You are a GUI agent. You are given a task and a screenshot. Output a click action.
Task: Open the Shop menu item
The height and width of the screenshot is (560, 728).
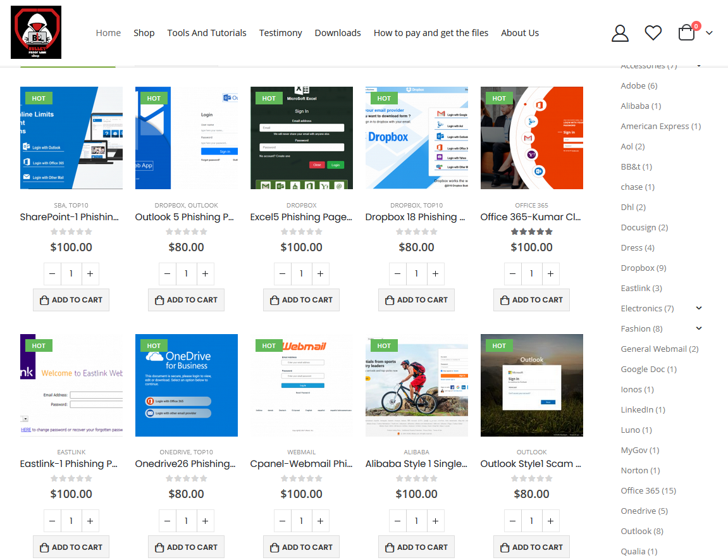[144, 32]
